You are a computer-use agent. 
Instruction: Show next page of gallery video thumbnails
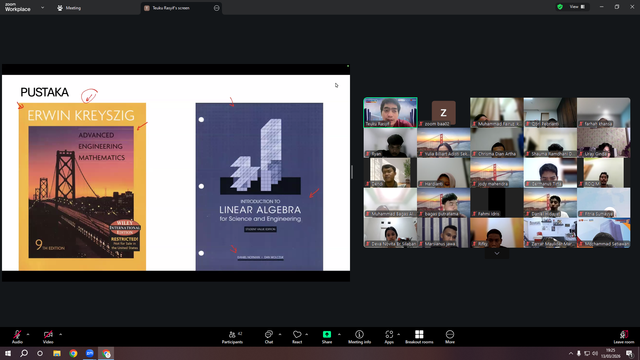497,253
